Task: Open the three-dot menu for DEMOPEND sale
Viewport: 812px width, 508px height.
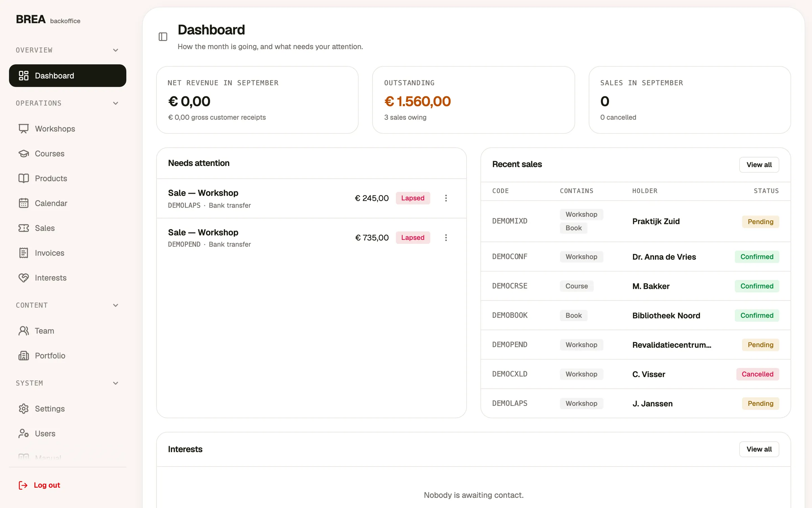Action: click(x=446, y=238)
